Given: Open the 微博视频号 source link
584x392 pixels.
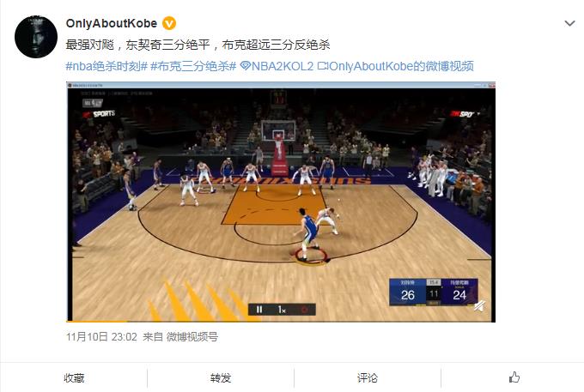Looking at the screenshot, I should click(x=192, y=337).
